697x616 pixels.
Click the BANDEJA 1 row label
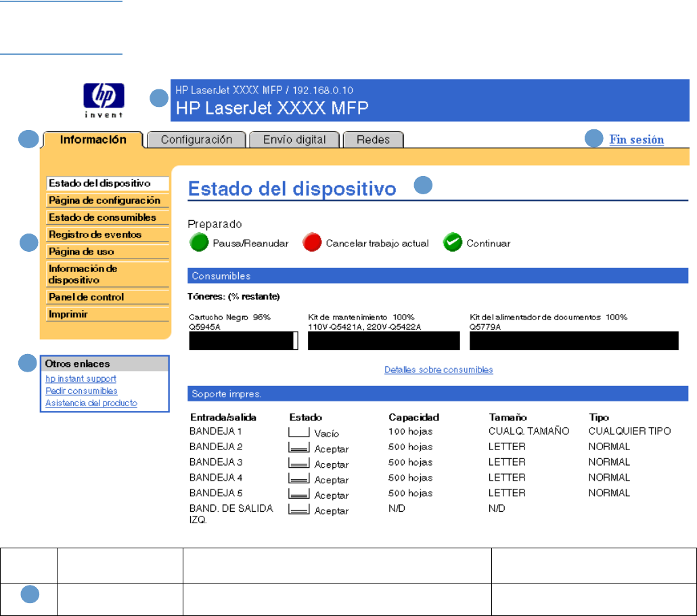coord(216,431)
